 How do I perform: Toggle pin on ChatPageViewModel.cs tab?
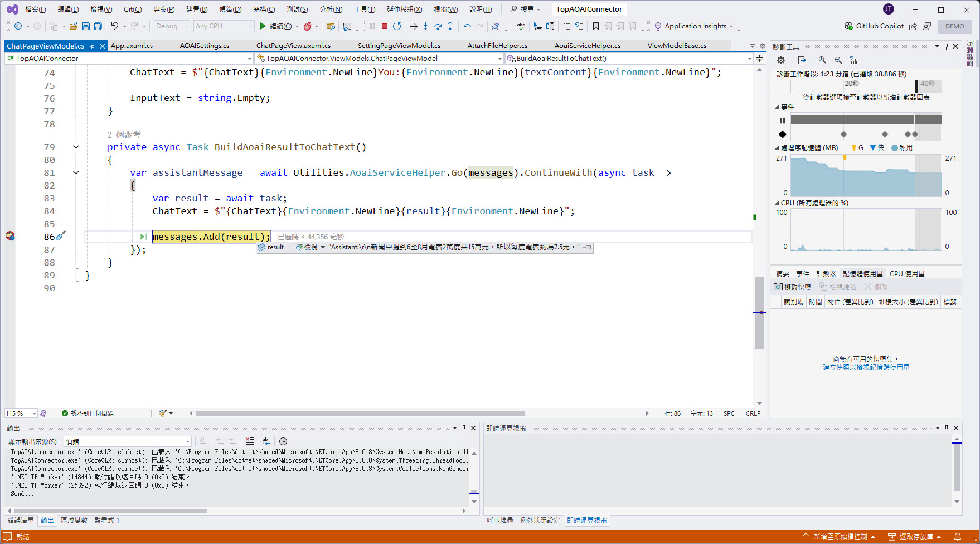[x=93, y=46]
